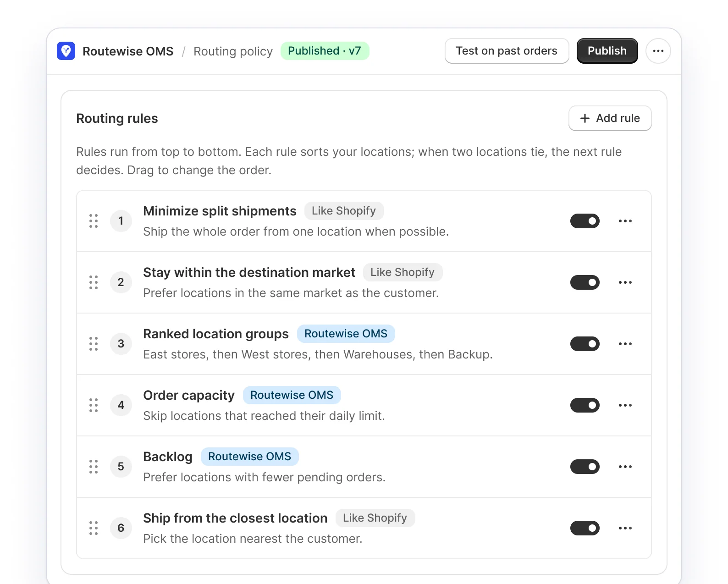Screen dimensions: 728x584
Task: Open more options for Backlog rule
Action: tap(625, 467)
